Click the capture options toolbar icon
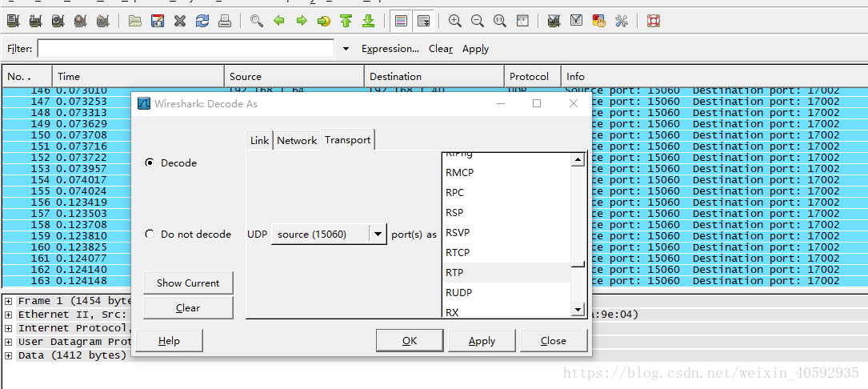 tap(36, 21)
